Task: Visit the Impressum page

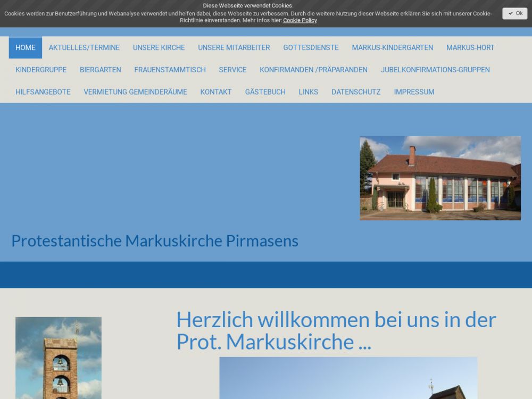Action: 414,92
